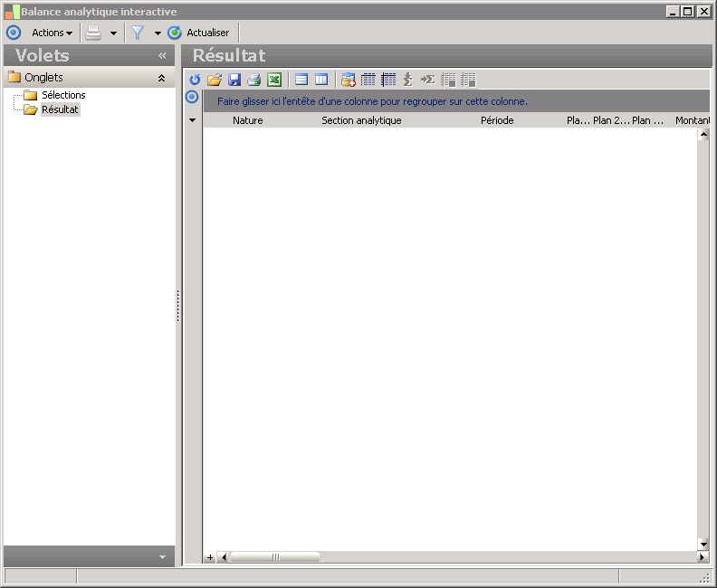Image resolution: width=717 pixels, height=588 pixels.
Task: Click the blue reload arrow in Résultat toolbar
Action: (x=195, y=80)
